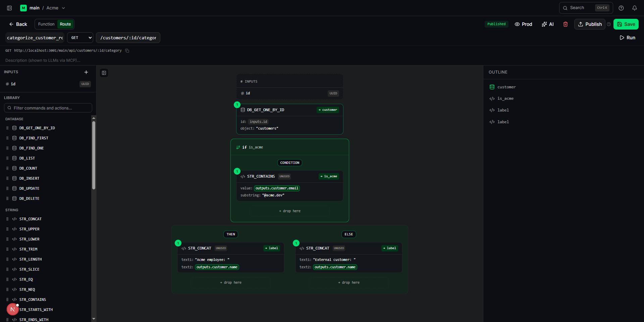
Task: Select is_acme in the Outline
Action: (505, 98)
